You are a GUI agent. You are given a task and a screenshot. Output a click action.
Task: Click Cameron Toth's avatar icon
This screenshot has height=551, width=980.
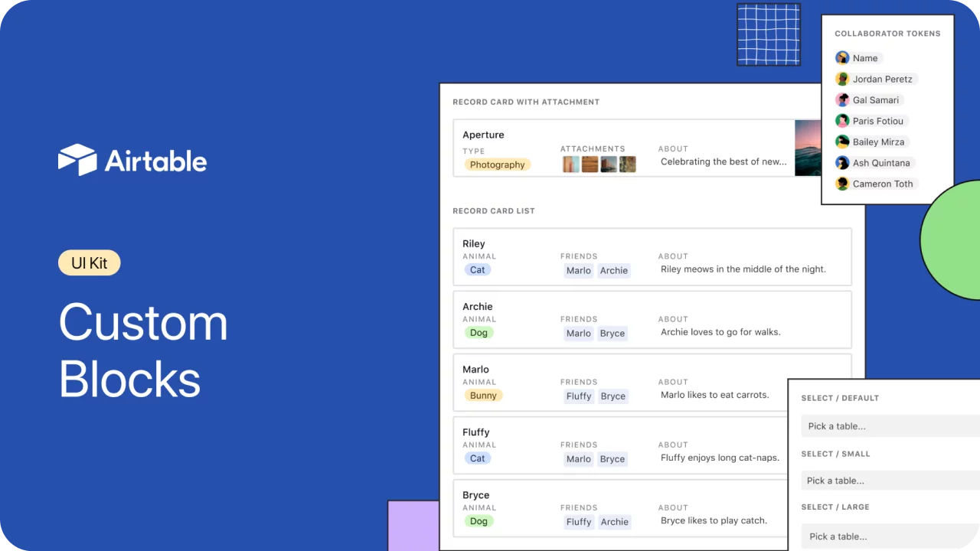tap(842, 184)
